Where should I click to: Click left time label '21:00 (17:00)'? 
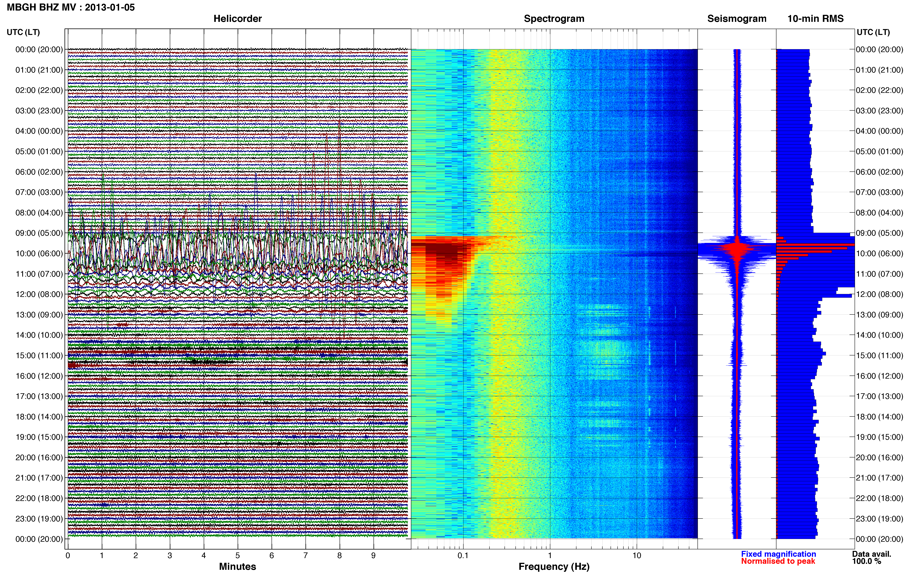(39, 478)
